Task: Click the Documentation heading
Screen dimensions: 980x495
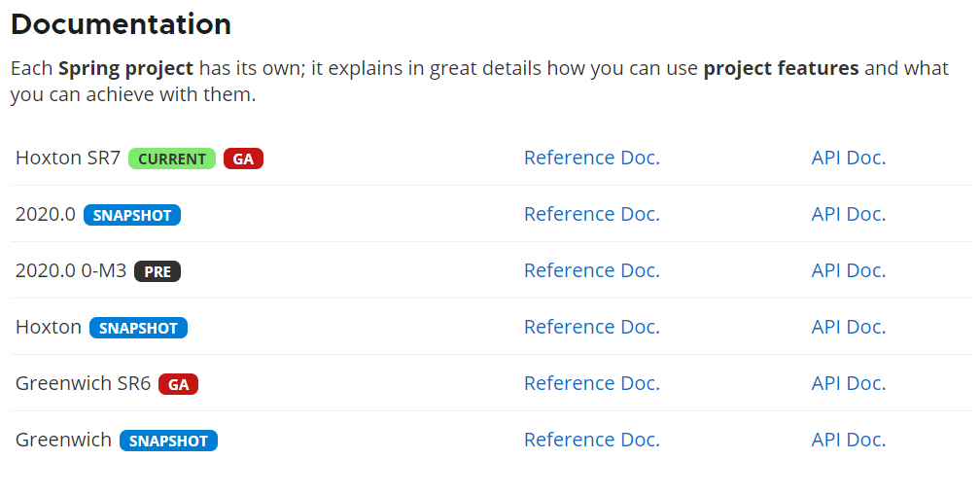Action: (x=122, y=24)
